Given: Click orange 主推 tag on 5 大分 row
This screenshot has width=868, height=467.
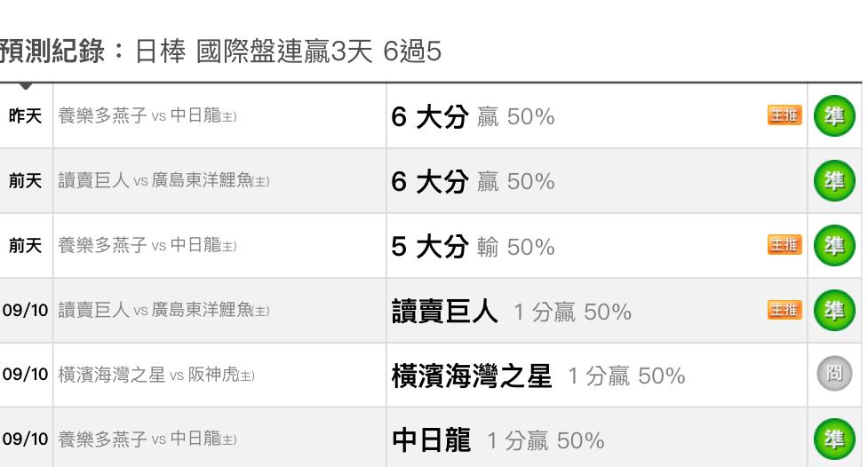Looking at the screenshot, I should click(x=784, y=244).
